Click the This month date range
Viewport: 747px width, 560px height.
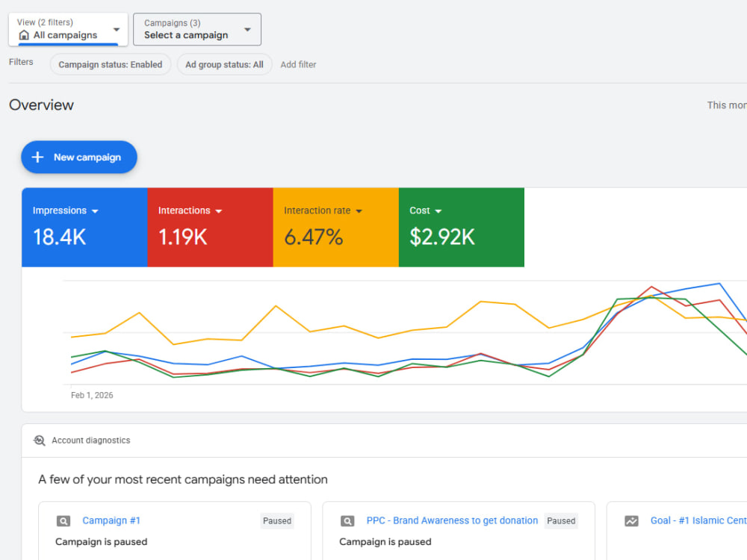(x=727, y=105)
